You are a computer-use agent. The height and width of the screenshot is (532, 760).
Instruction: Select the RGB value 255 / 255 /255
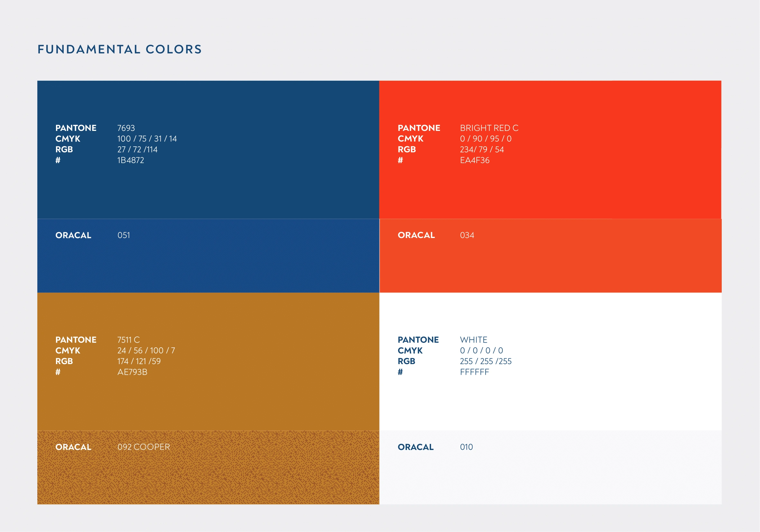point(486,361)
